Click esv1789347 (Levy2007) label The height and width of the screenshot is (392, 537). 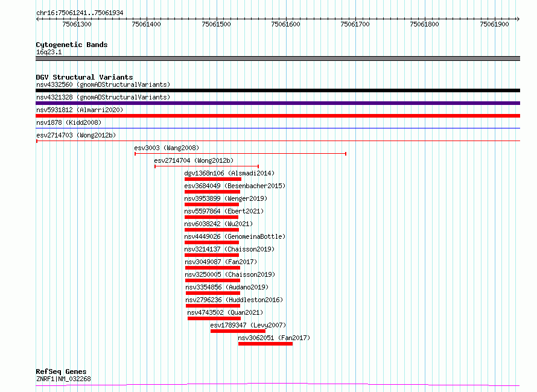click(248, 325)
